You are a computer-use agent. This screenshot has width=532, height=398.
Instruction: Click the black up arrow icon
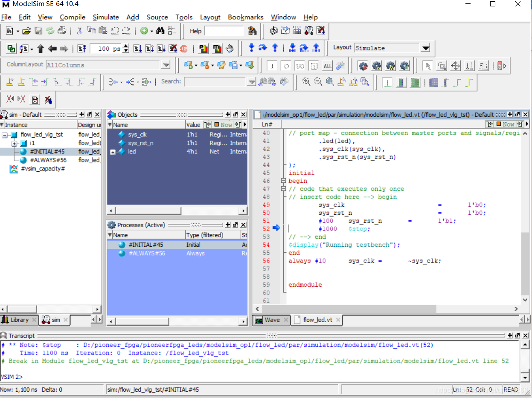[x=41, y=49]
